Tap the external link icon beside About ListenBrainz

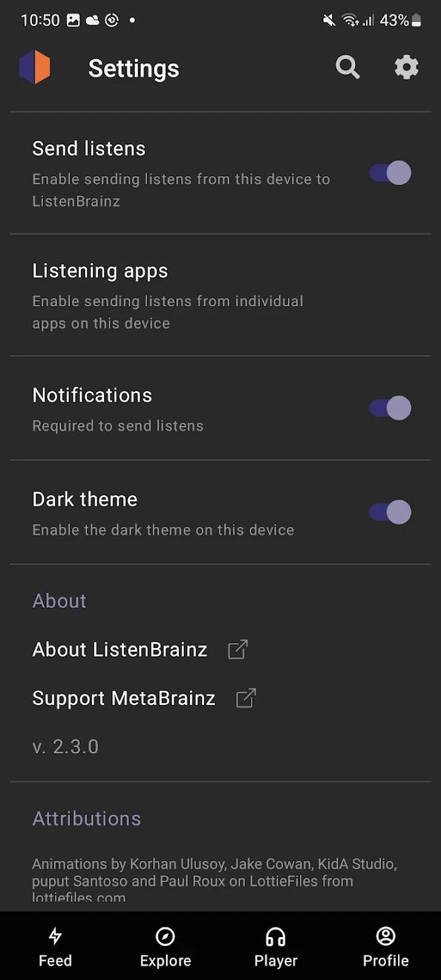coord(237,649)
